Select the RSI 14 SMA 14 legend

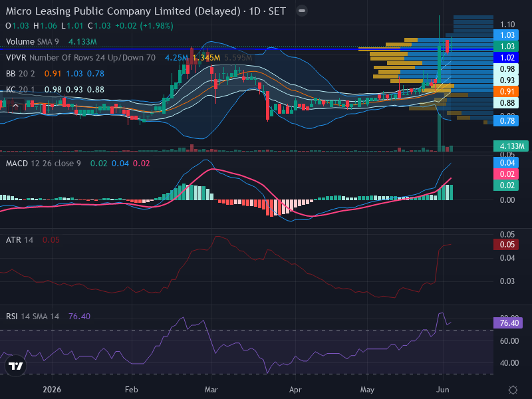pyautogui.click(x=32, y=317)
